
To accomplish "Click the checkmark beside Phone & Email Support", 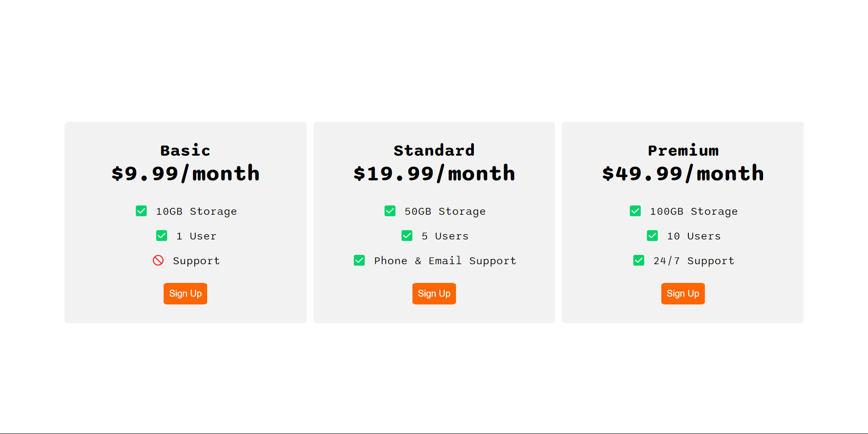I will point(359,260).
